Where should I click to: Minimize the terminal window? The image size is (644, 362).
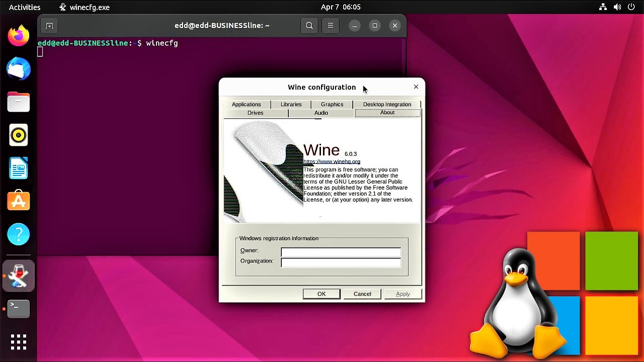coord(355,26)
